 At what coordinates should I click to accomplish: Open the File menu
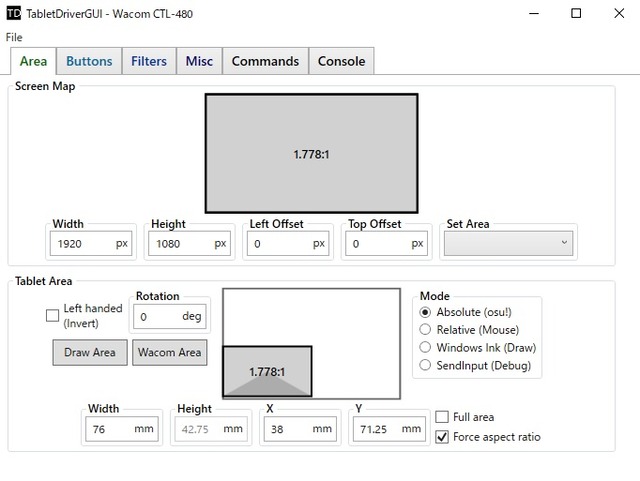click(x=14, y=37)
